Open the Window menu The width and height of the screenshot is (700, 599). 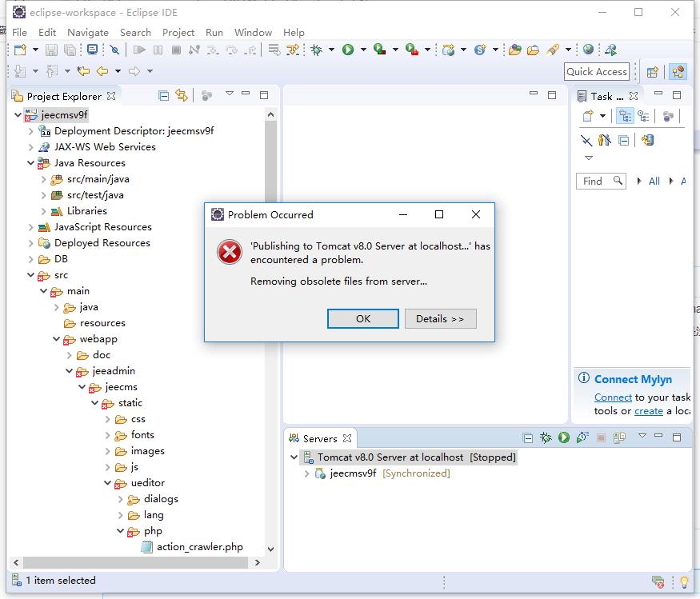pos(253,33)
